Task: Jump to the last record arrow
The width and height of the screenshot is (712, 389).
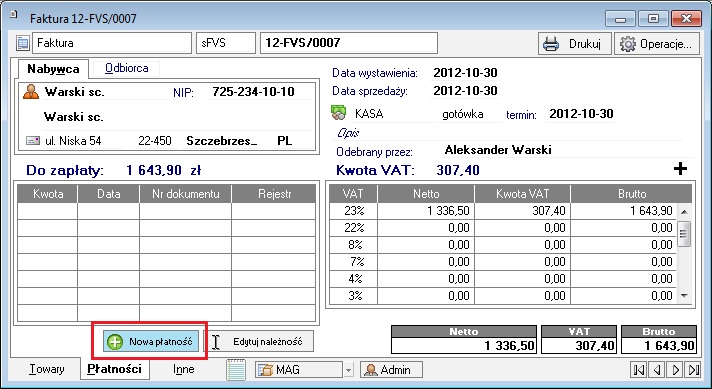Action: (x=693, y=370)
